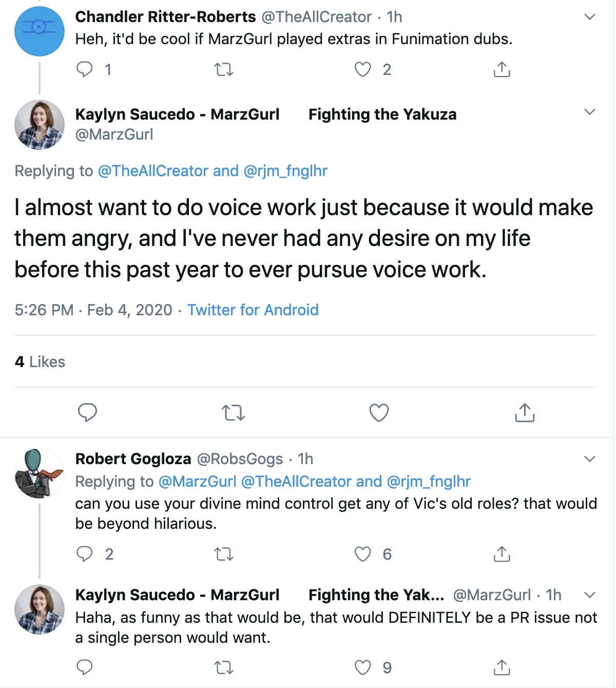Screen dimensions: 616x688
Task: View the 4 Likes list
Action: coord(40,362)
